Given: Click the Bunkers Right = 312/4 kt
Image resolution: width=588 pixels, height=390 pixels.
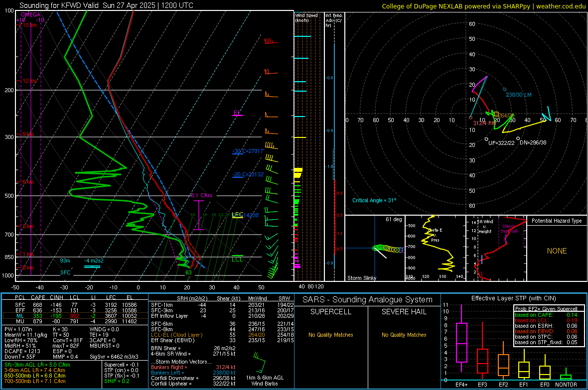Looking at the screenshot, I should (x=193, y=367).
